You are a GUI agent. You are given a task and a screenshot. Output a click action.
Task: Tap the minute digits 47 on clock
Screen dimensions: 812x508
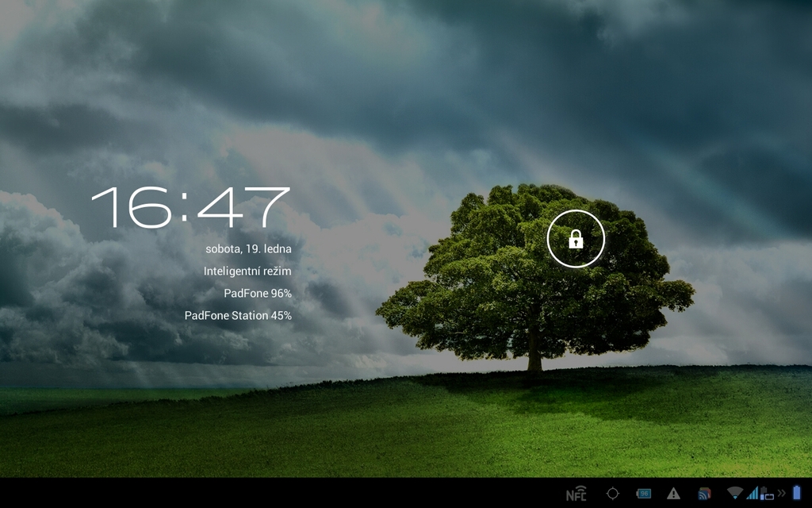coord(243,208)
